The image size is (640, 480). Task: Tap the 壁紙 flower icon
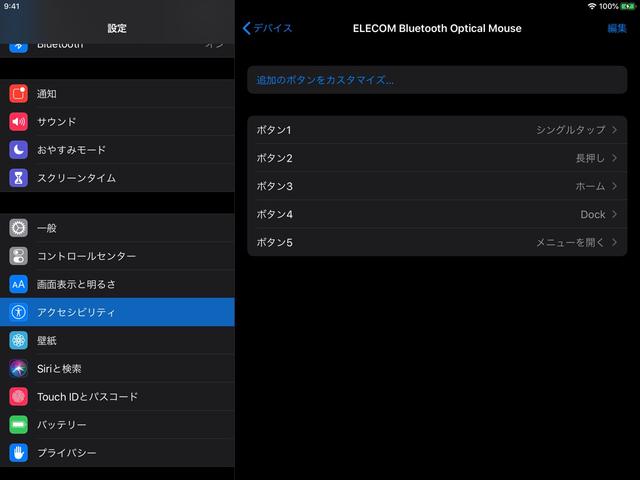(18, 340)
